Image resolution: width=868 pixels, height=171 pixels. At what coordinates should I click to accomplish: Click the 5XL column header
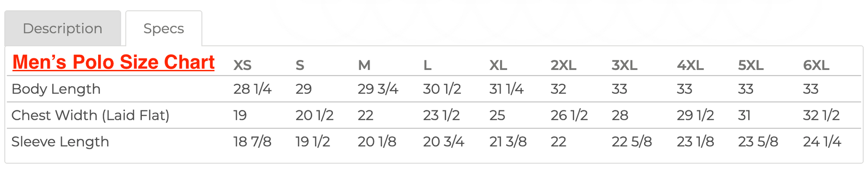pyautogui.click(x=751, y=65)
